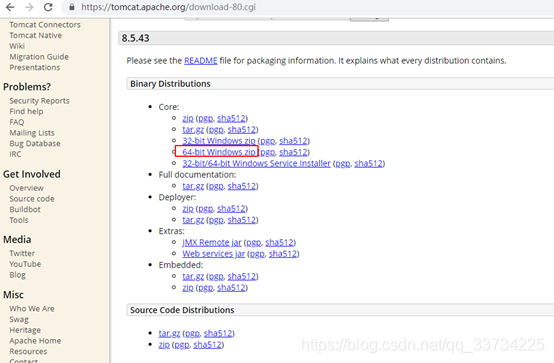Open Blog under Media
This screenshot has width=554, height=363.
[x=17, y=275]
